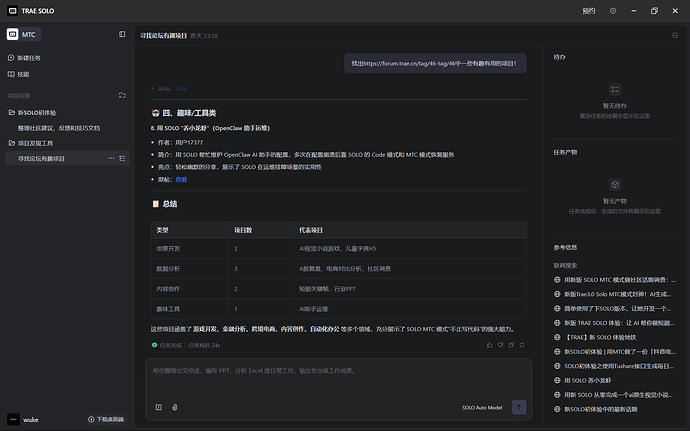
Task: Click the user message bubble with forum.trae.cn URL
Action: coord(435,63)
